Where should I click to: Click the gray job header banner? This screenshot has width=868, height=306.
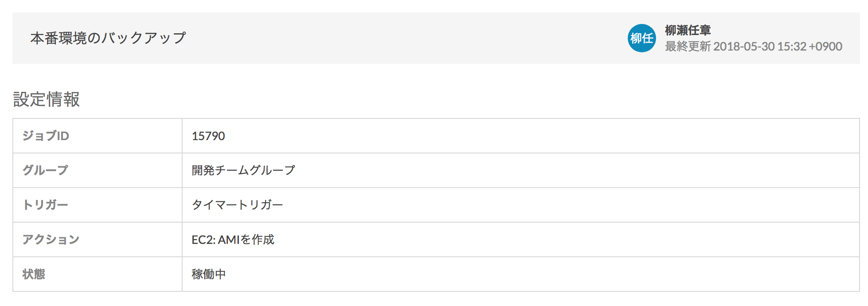[436, 38]
